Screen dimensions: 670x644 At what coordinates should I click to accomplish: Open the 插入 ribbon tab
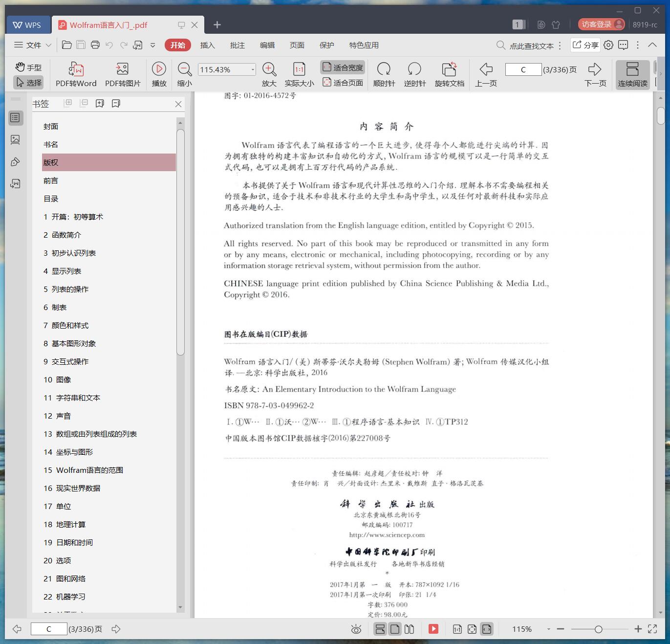(207, 45)
